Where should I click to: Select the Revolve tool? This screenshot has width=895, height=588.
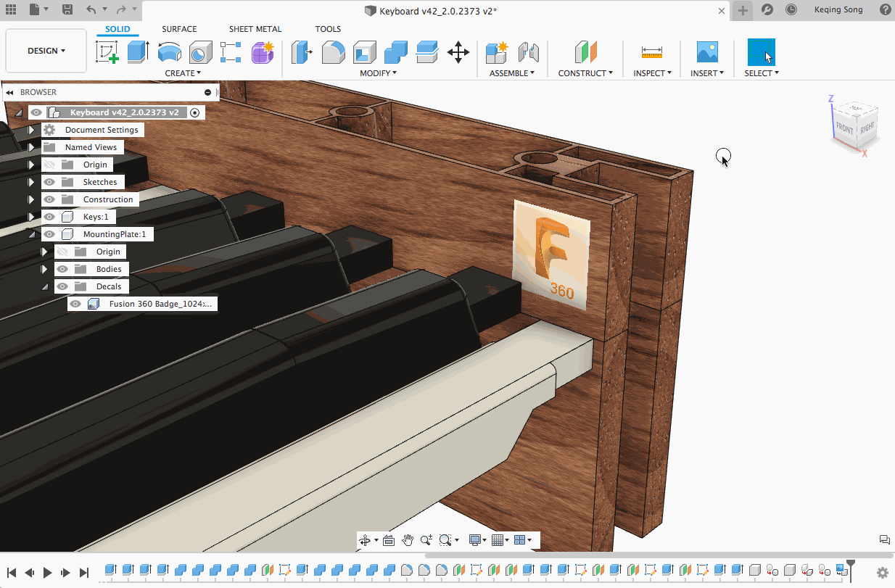click(x=169, y=52)
